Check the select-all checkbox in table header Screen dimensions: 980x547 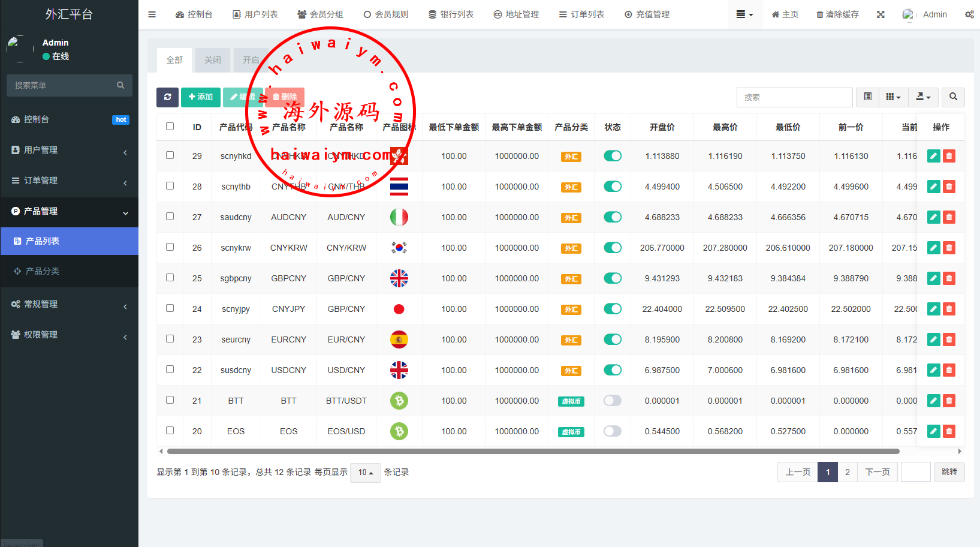170,127
